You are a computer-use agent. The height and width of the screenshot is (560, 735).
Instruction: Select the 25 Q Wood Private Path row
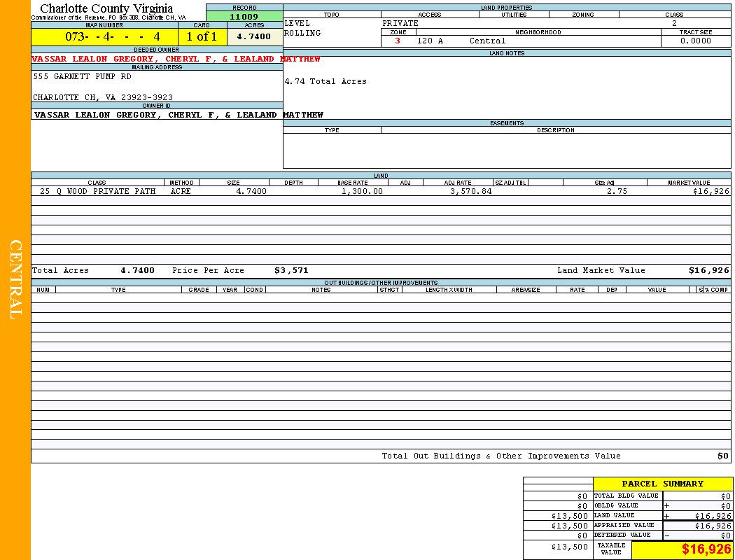[x=97, y=191]
